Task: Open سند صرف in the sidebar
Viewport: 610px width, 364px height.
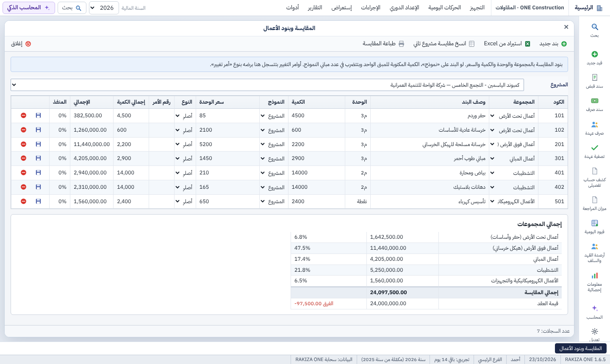Action: click(x=595, y=101)
